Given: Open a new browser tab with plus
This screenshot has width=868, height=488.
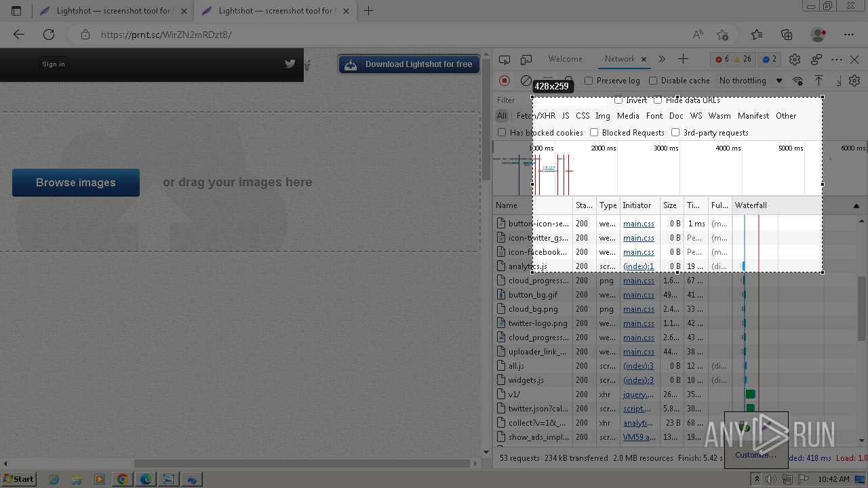Looking at the screenshot, I should click(x=369, y=11).
